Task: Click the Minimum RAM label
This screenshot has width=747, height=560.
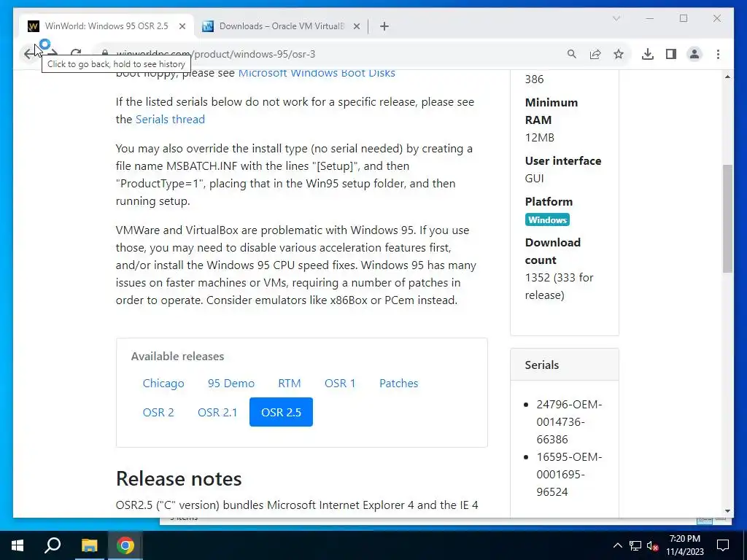Action: pos(551,111)
